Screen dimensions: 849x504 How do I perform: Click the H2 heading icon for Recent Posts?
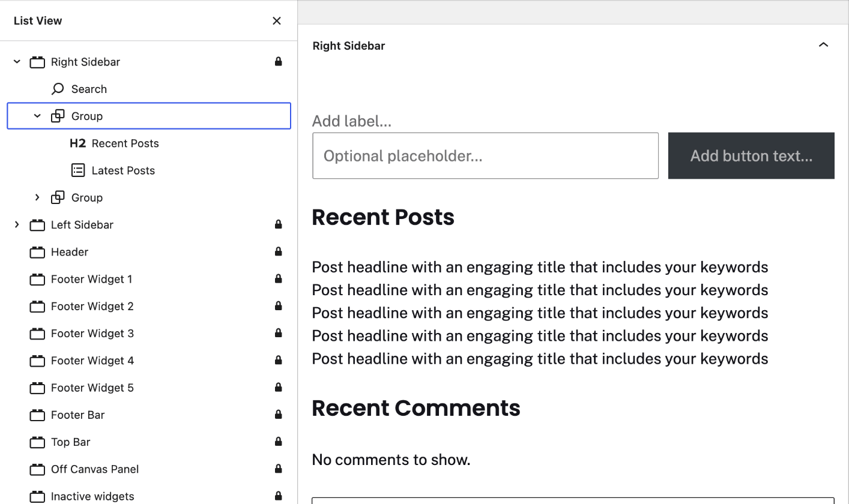tap(78, 143)
